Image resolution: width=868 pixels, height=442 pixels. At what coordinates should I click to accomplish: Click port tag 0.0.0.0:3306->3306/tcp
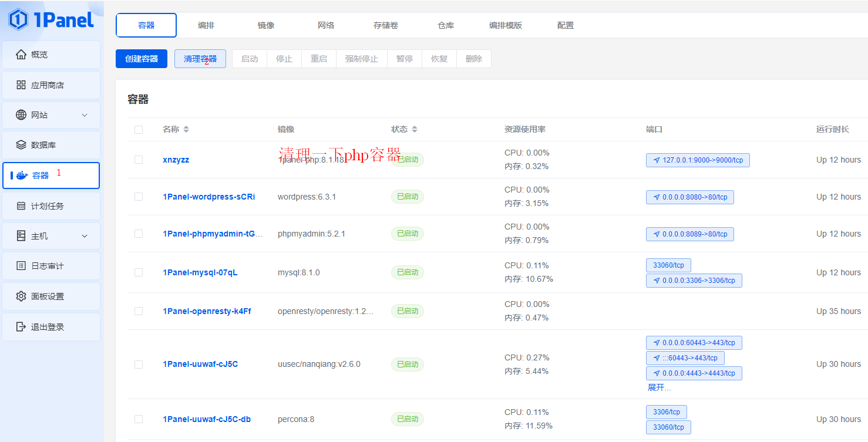(x=694, y=281)
